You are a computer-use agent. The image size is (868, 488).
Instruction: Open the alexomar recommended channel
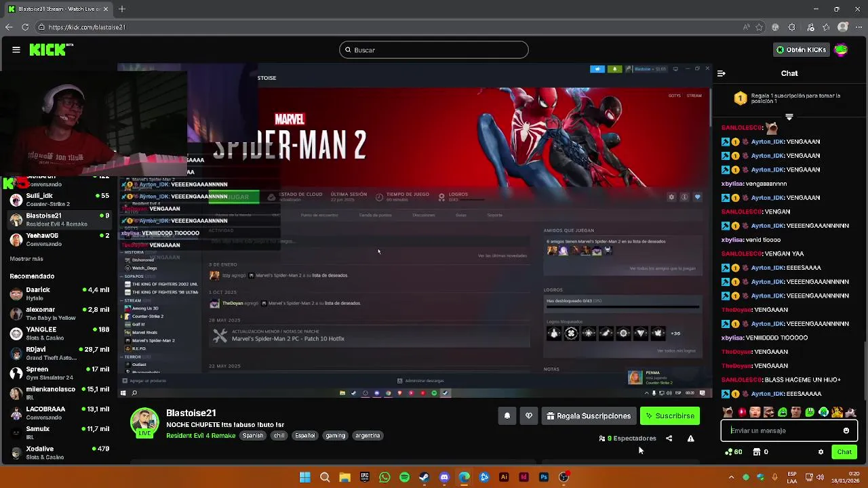pos(59,313)
